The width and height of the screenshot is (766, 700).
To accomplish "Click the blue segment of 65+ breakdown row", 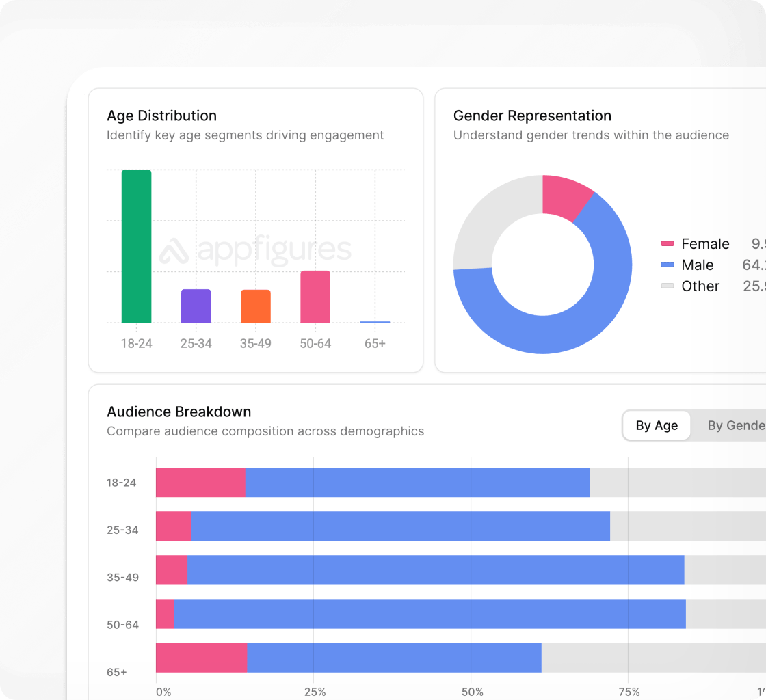I will click(x=394, y=658).
